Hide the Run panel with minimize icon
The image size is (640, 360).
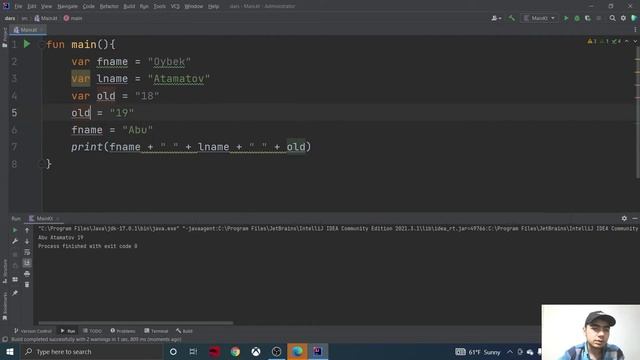click(x=635, y=219)
